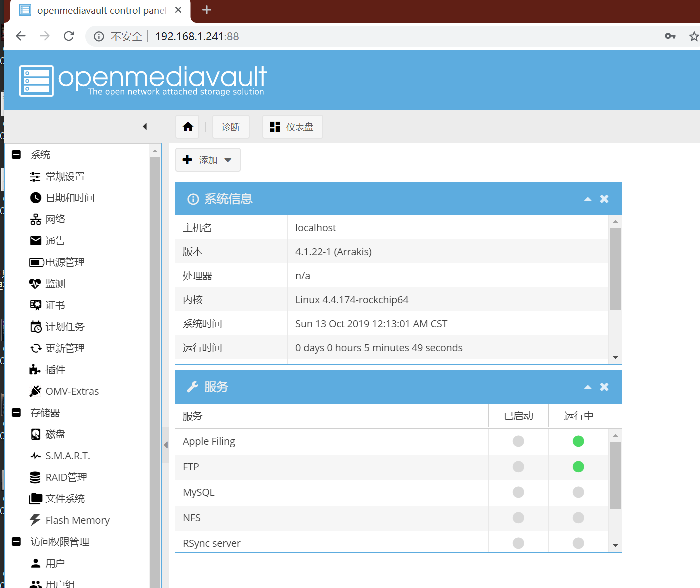Bookmark this page with star icon
700x588 pixels.
pos(694,36)
